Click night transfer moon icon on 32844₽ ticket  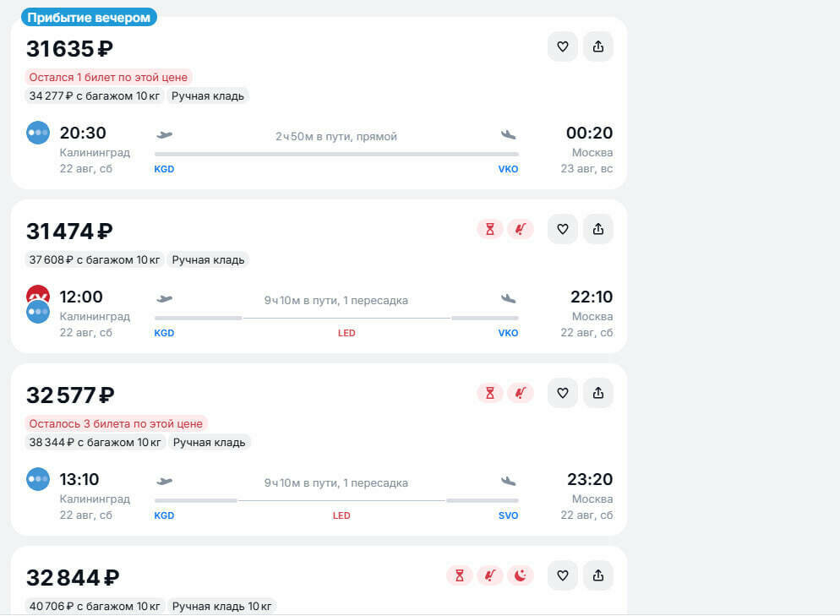521,575
